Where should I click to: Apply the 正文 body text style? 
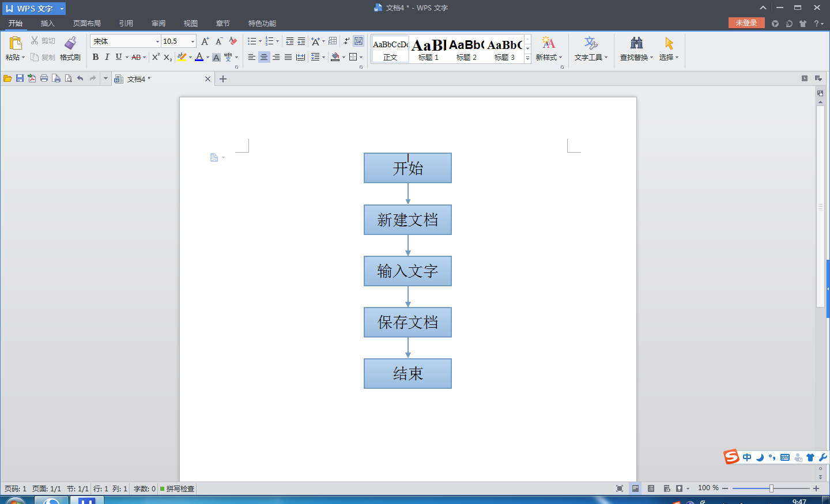(x=390, y=50)
